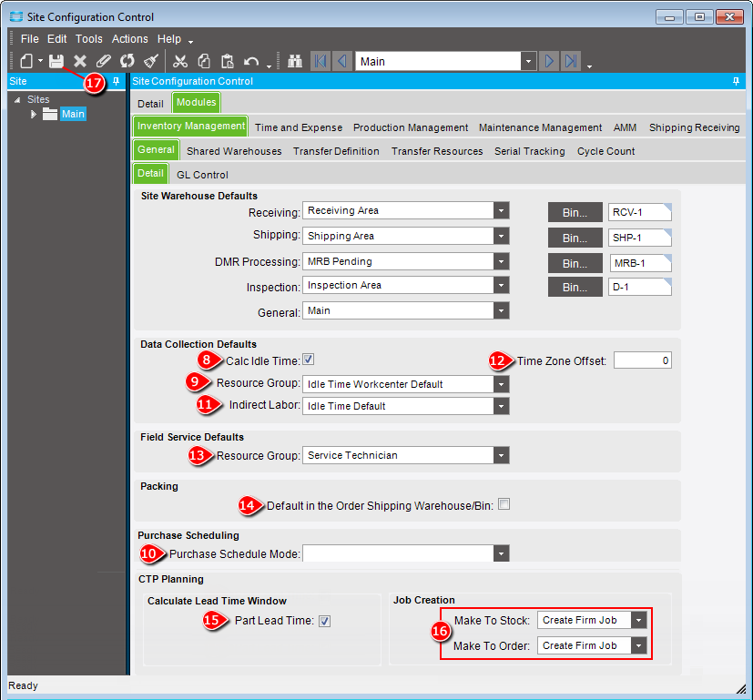
Task: Click the Time Zone Offset input field
Action: (642, 360)
